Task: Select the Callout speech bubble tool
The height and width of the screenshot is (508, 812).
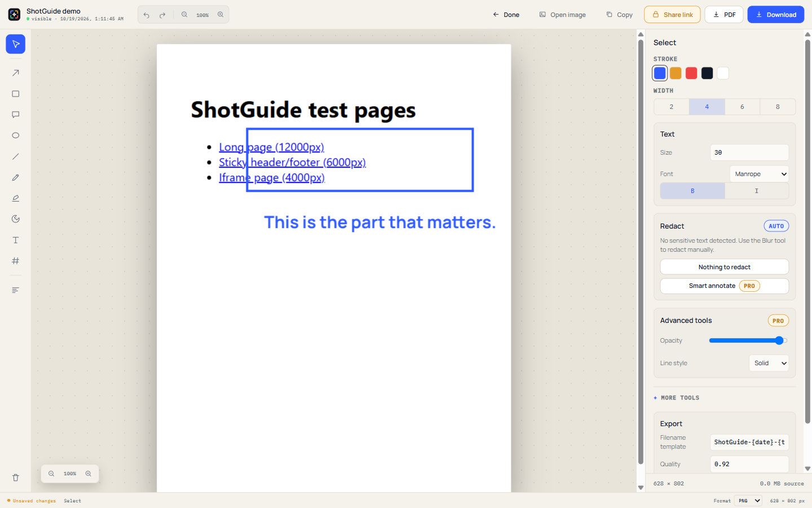Action: tap(15, 115)
